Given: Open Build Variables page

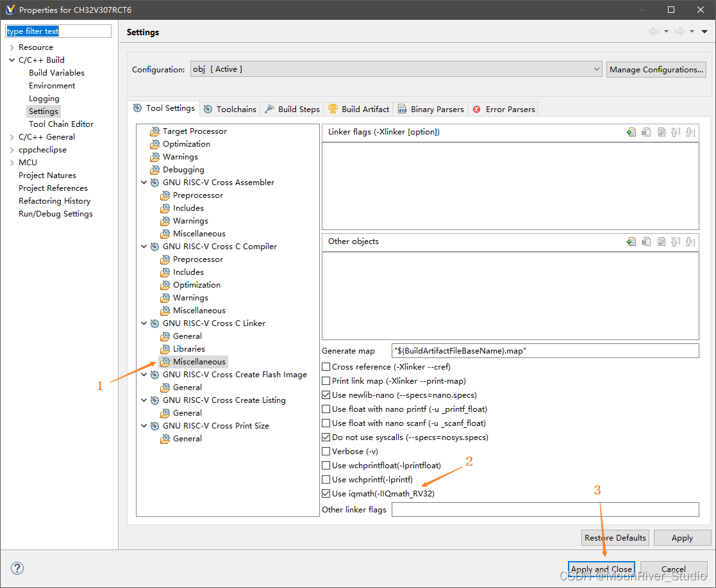Looking at the screenshot, I should click(56, 73).
